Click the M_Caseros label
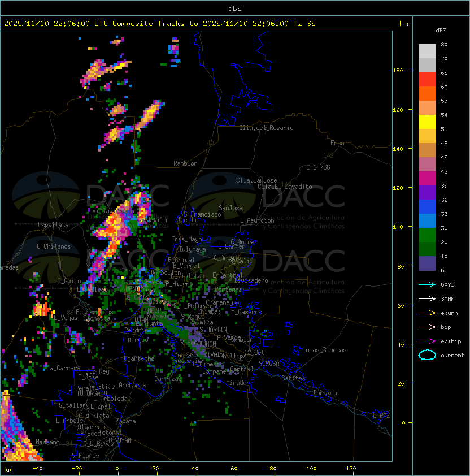This screenshot has height=476, width=470. point(246,312)
